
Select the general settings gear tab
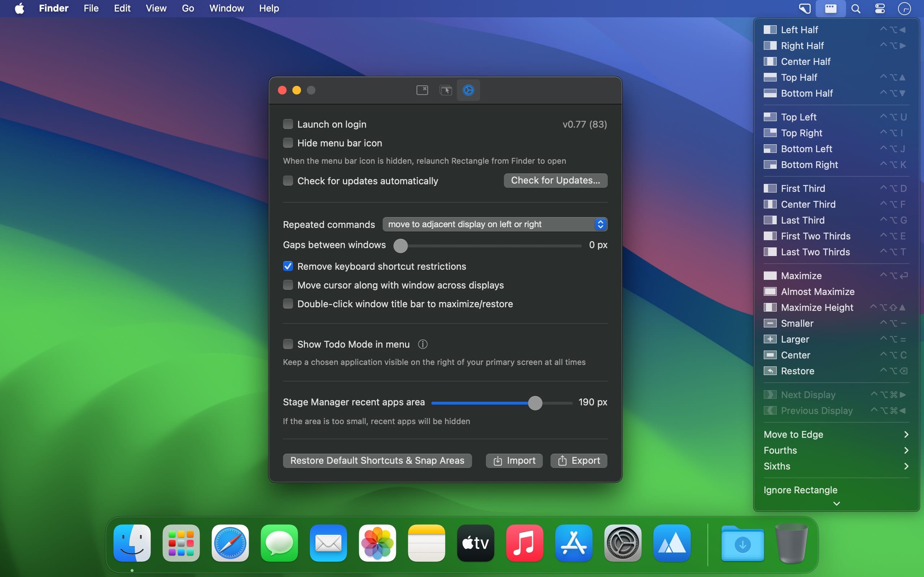point(468,90)
